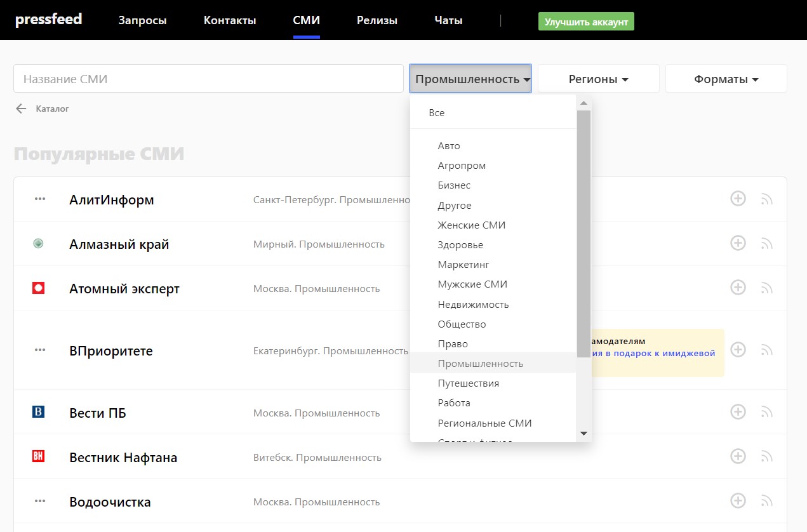Viewport: 807px width, 532px height.
Task: Click RSS icon in Вести ПБ row
Action: [x=766, y=413]
